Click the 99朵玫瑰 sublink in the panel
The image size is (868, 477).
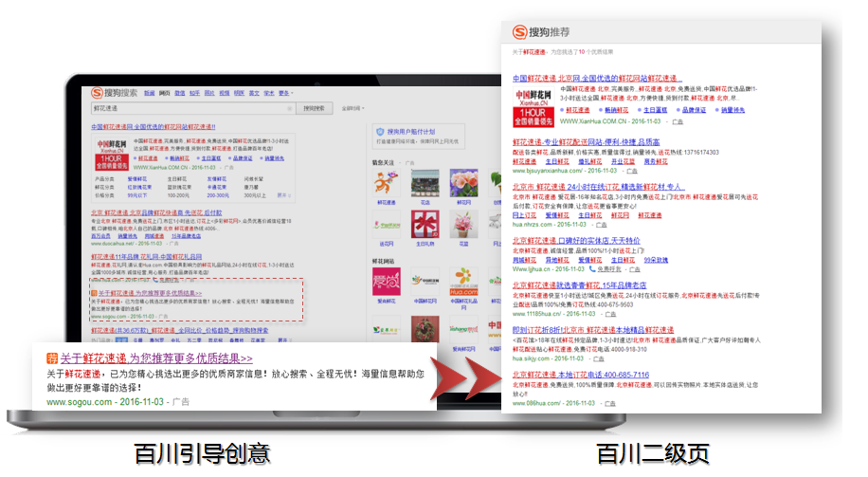tap(656, 260)
